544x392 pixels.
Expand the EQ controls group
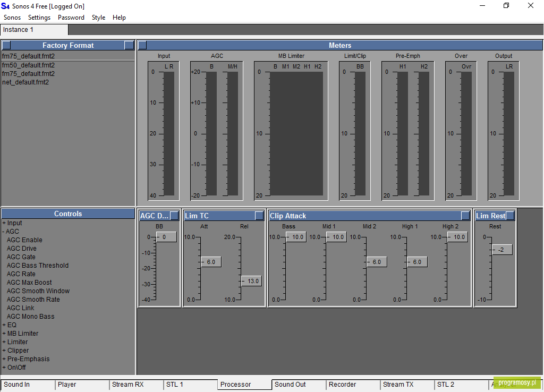(x=4, y=325)
